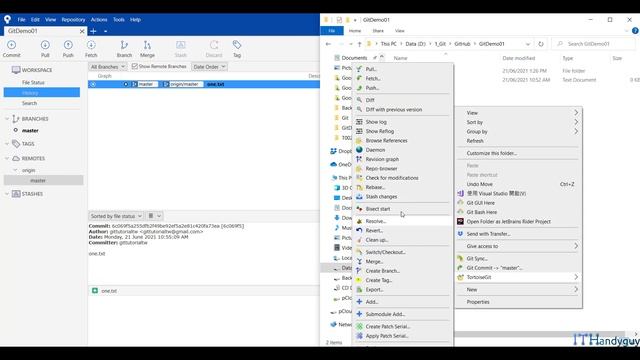Viewport: 640px width, 360px height.
Task: Toggle Show Remote Branches checkbox
Action: (135, 67)
